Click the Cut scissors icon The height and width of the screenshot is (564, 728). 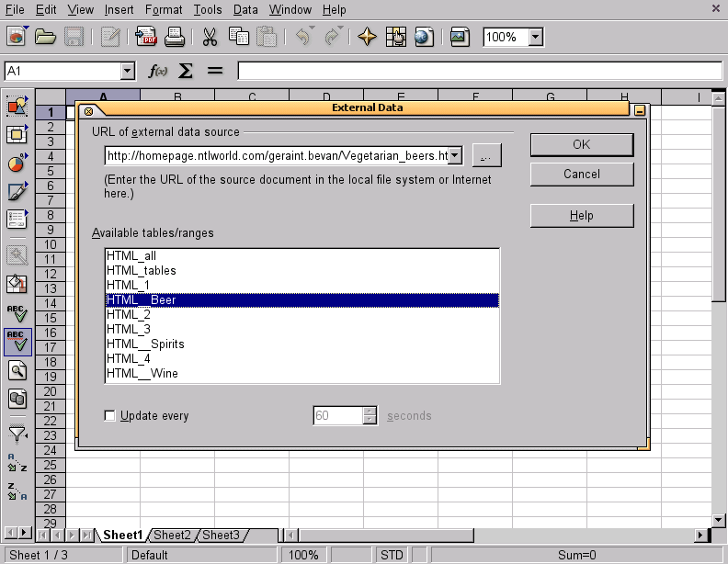(210, 37)
